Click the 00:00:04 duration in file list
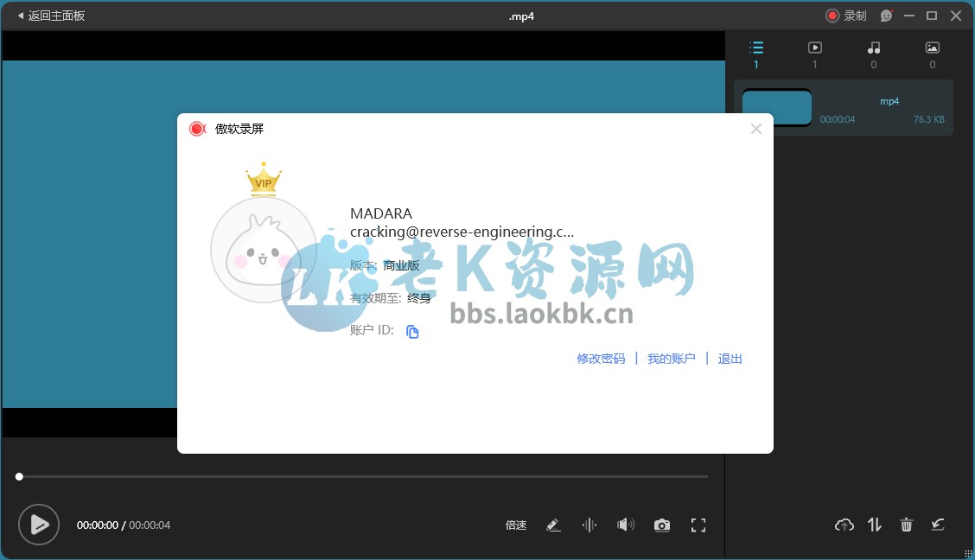Viewport: 975px width, 560px height. [837, 119]
